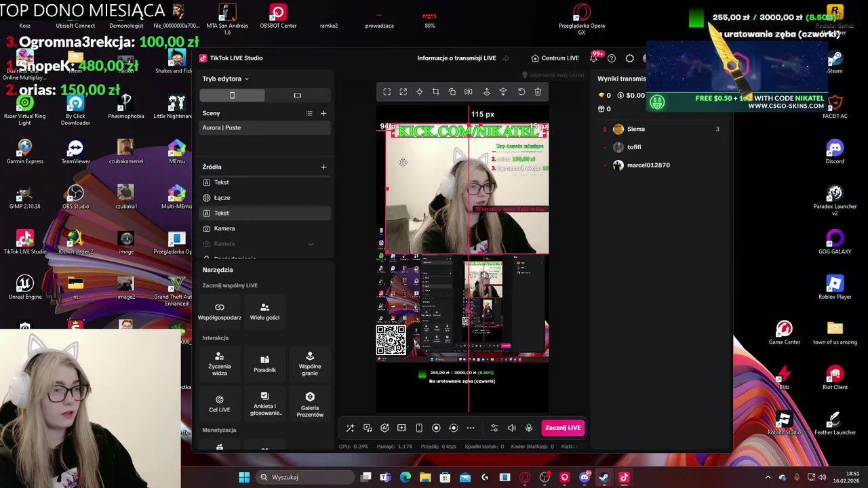This screenshot has height=488, width=868.
Task: Open the help question mark icon
Action: pos(612,58)
